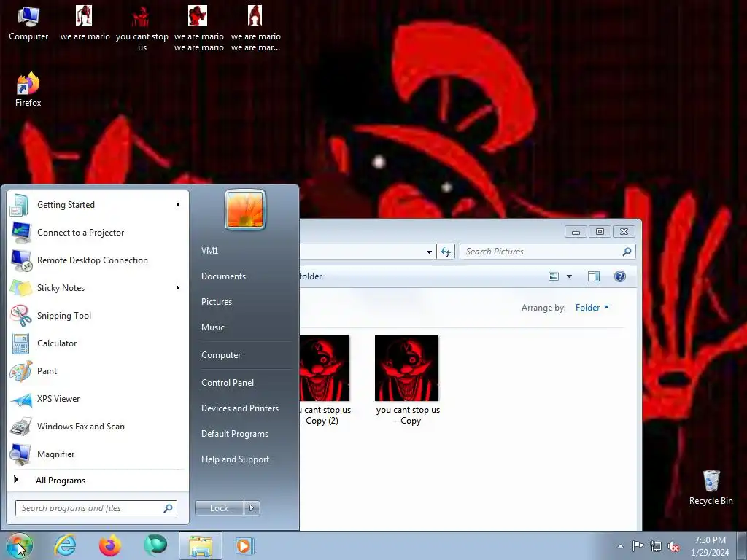
Task: Click the Windows Explorer taskbar button
Action: coord(201,545)
